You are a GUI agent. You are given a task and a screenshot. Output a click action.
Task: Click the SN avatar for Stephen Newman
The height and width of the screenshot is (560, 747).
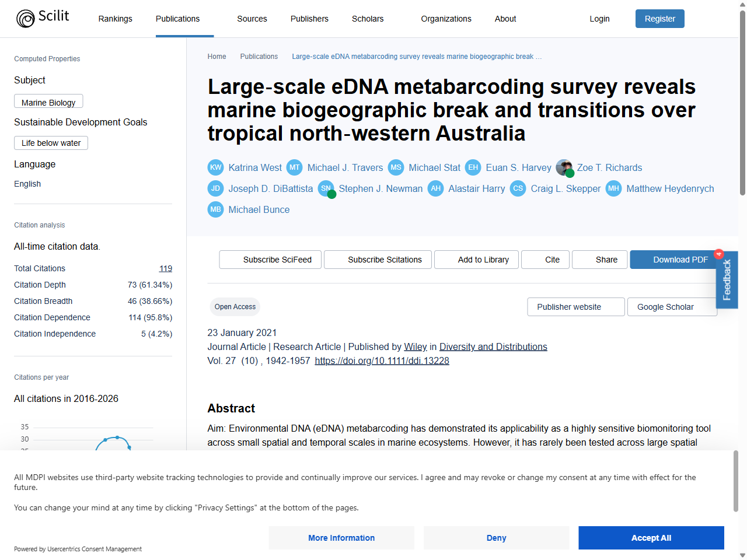[x=326, y=188]
